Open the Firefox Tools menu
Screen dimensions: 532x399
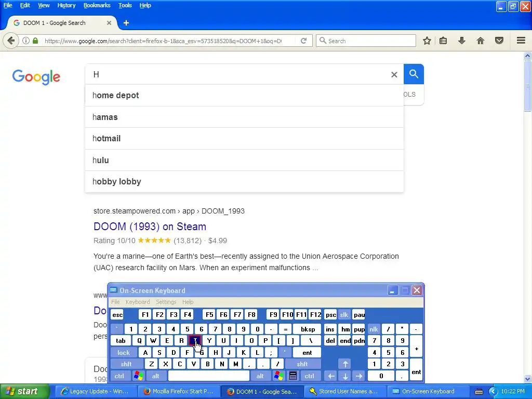(125, 5)
